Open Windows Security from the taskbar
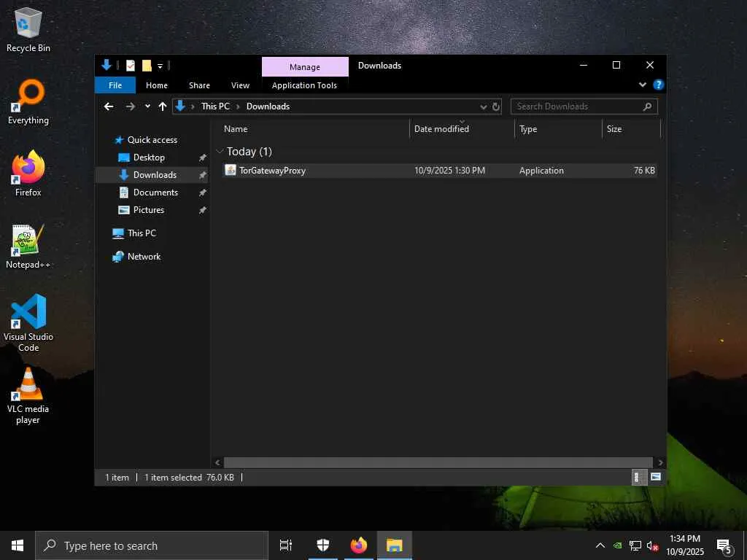 323,545
